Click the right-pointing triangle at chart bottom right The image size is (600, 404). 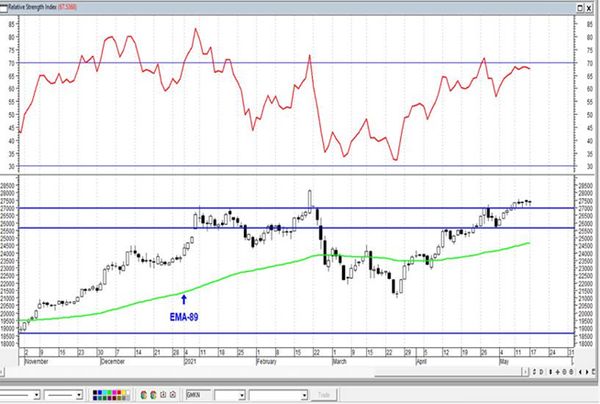[x=587, y=372]
